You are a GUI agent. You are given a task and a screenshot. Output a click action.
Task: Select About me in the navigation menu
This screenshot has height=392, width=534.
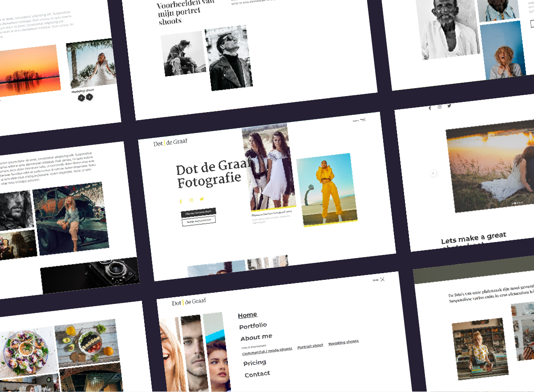256,337
